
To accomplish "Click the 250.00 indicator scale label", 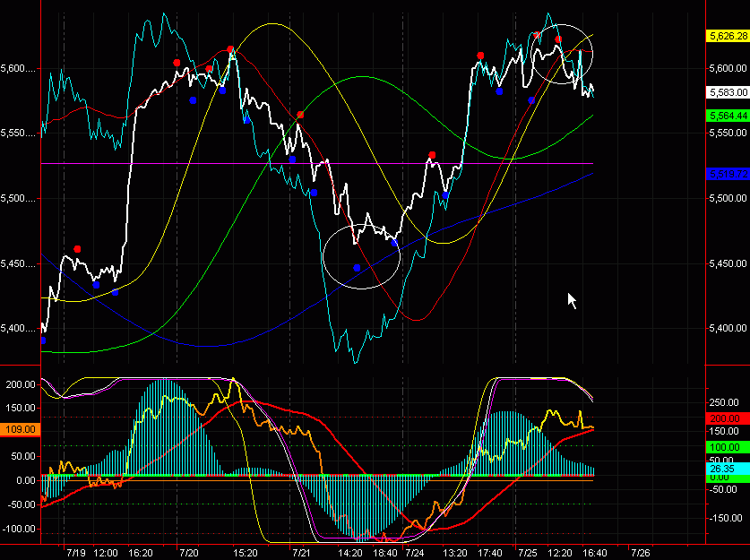I will [x=724, y=402].
